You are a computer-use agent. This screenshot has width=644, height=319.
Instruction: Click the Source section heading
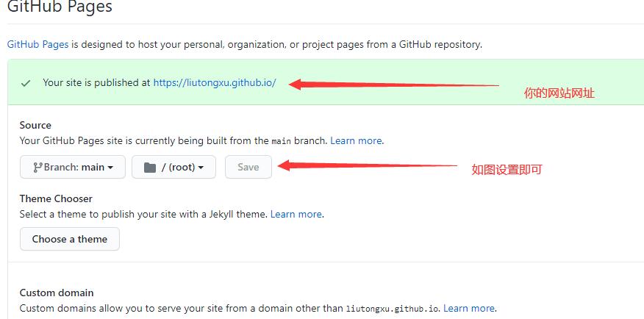click(35, 125)
